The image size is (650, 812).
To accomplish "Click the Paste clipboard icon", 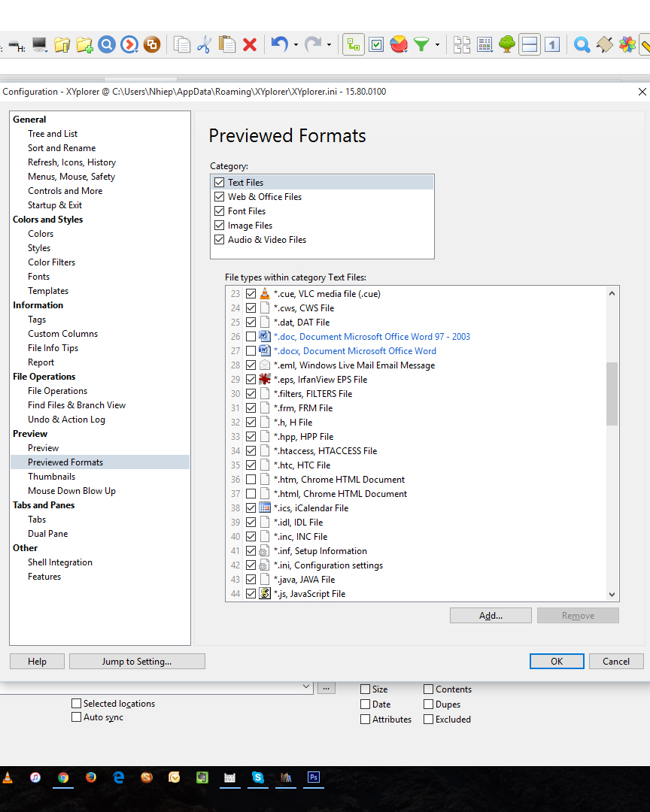I will (227, 45).
